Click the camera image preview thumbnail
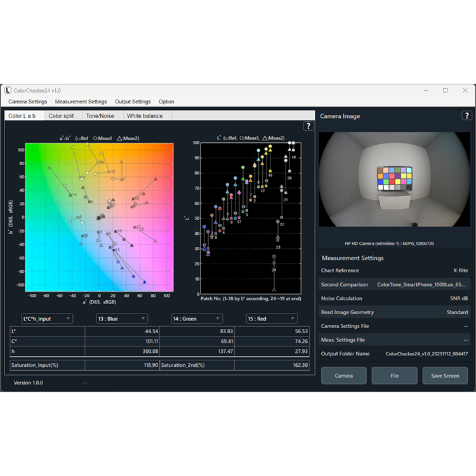Viewport: 476px width, 476px height. click(x=394, y=180)
